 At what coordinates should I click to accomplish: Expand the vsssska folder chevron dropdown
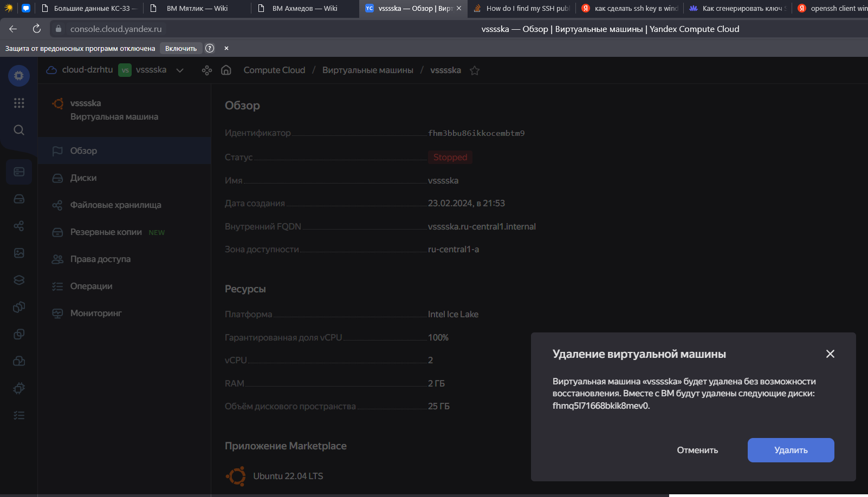[x=180, y=70]
